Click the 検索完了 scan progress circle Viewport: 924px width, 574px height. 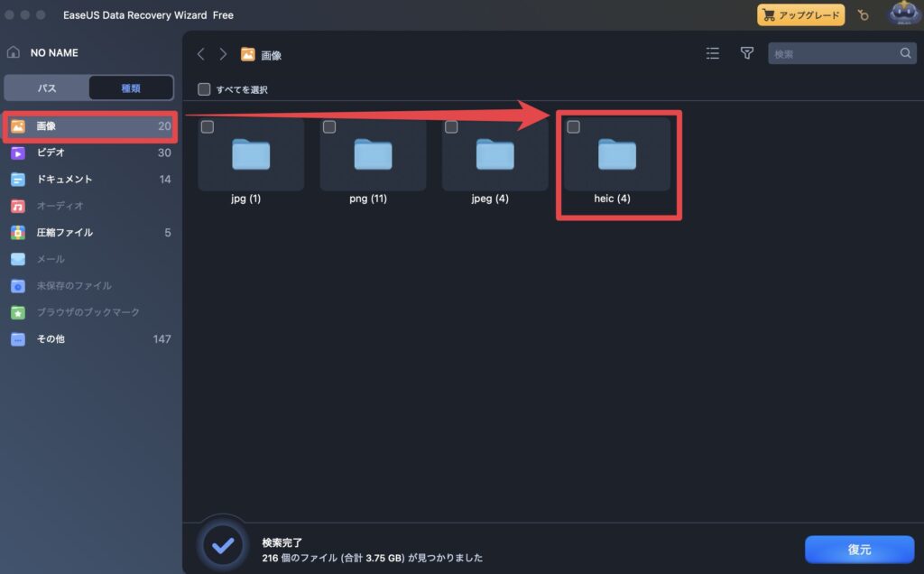(222, 545)
